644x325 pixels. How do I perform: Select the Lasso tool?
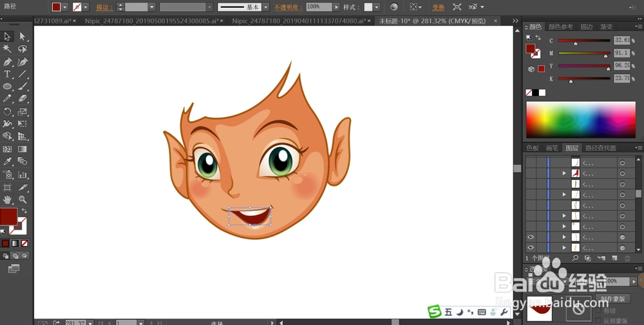tap(22, 49)
